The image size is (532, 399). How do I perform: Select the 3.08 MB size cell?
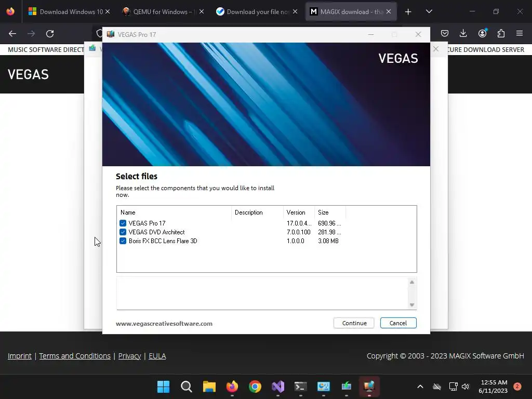[328, 241]
